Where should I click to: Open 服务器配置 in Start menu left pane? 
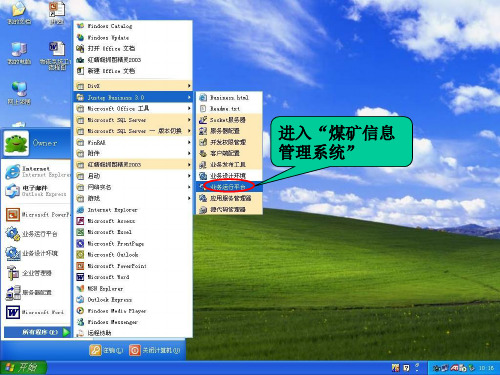tap(37, 293)
